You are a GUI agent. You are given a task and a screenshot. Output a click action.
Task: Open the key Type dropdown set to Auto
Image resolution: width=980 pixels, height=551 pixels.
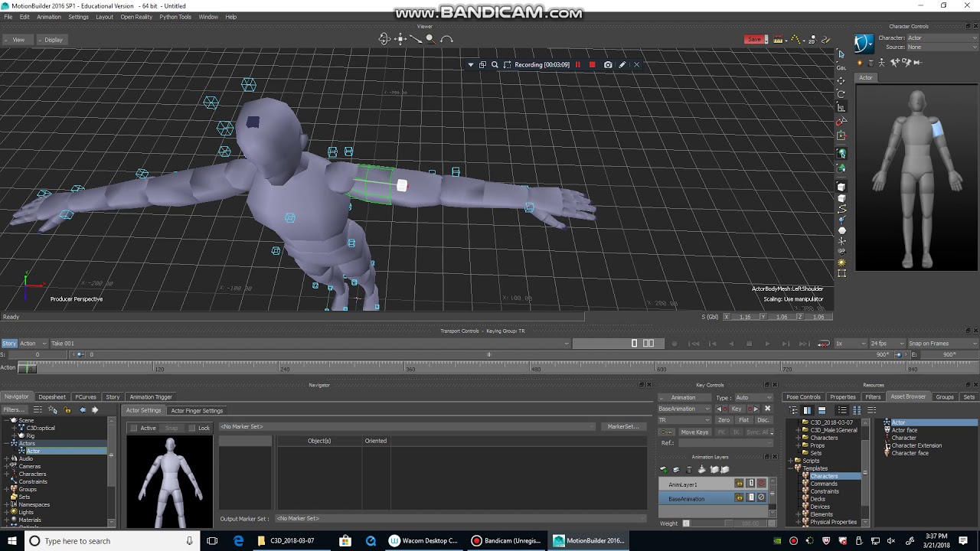click(753, 397)
